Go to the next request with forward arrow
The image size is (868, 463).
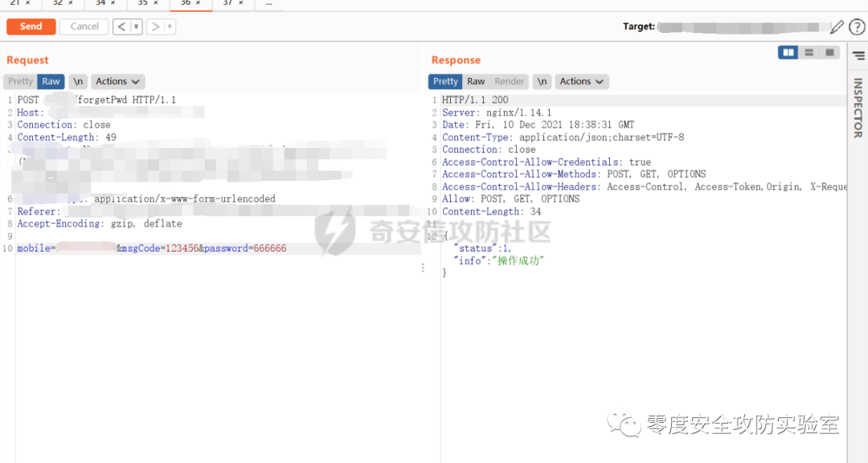coord(156,27)
